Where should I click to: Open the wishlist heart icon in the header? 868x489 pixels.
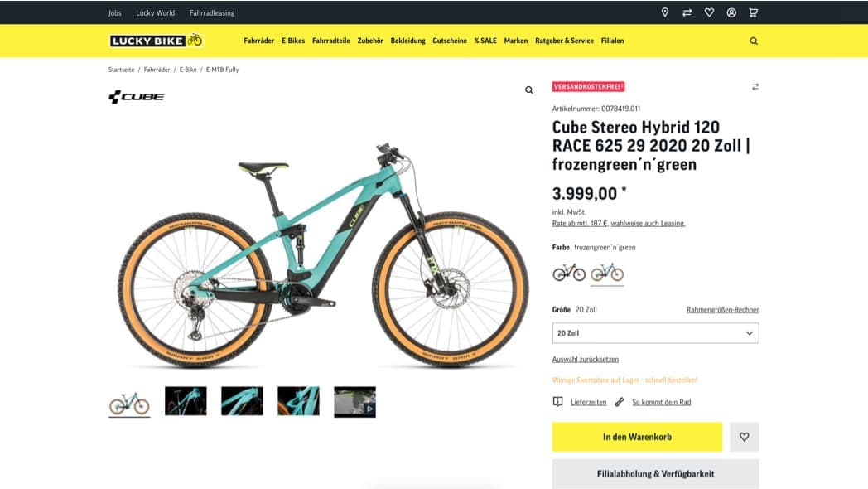pos(710,12)
